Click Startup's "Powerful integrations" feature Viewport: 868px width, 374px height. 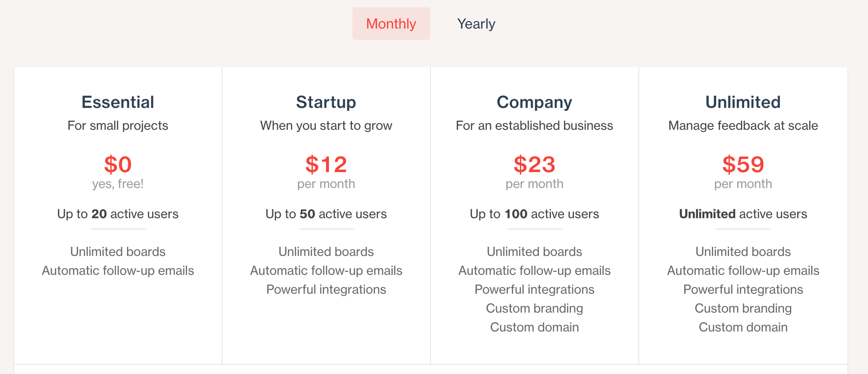point(326,289)
